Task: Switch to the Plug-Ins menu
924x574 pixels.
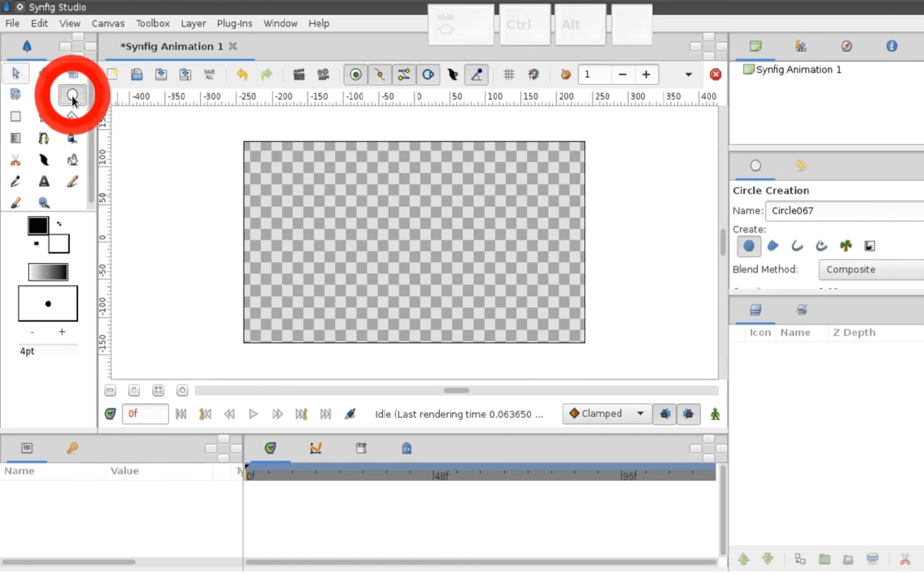Action: click(x=234, y=23)
